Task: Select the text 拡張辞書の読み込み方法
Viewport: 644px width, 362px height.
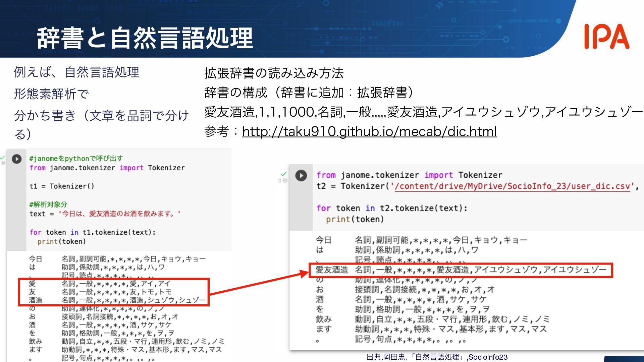Action: click(274, 73)
